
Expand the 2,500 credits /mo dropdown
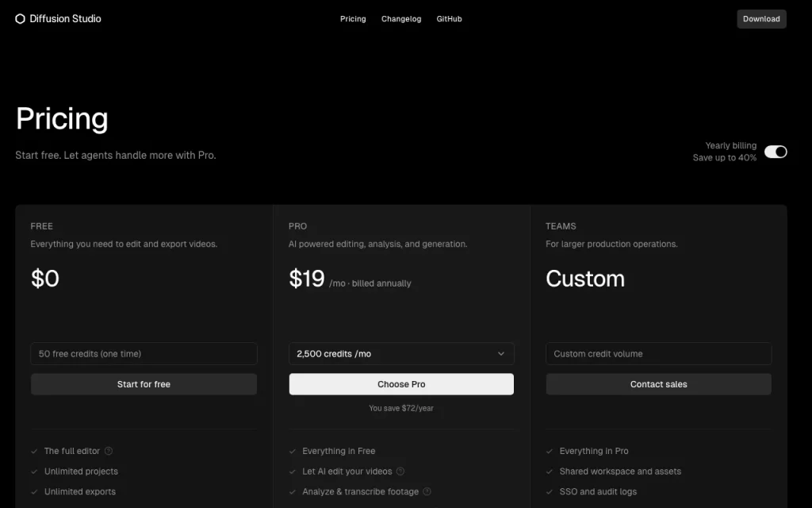(401, 353)
